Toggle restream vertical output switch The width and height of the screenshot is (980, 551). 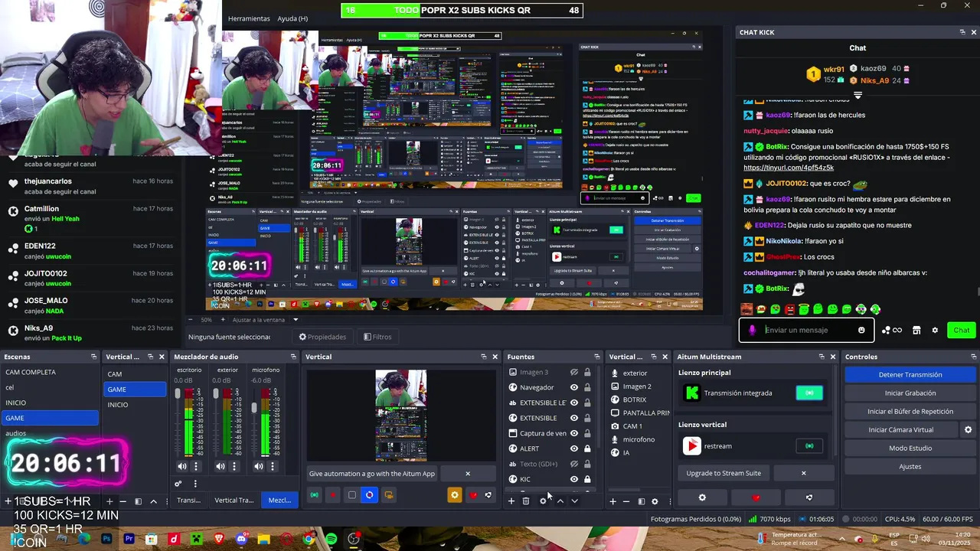pyautogui.click(x=809, y=445)
